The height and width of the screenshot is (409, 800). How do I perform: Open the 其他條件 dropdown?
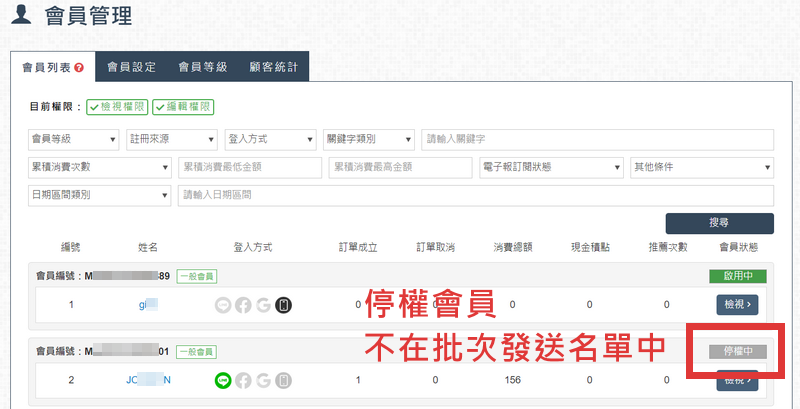[702, 167]
